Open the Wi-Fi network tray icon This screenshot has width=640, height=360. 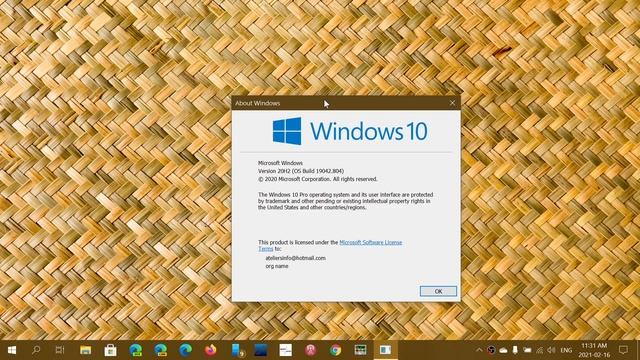540,350
